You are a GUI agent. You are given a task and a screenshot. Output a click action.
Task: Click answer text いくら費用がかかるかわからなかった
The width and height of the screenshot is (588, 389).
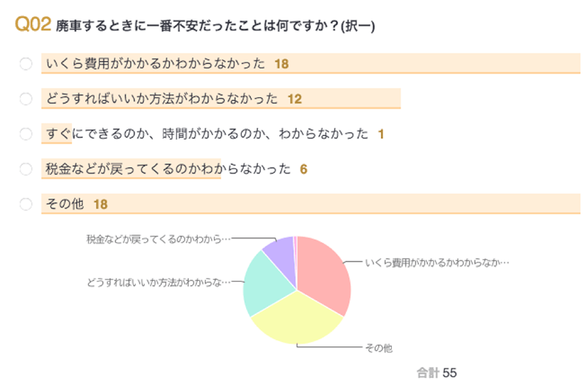[x=155, y=64]
